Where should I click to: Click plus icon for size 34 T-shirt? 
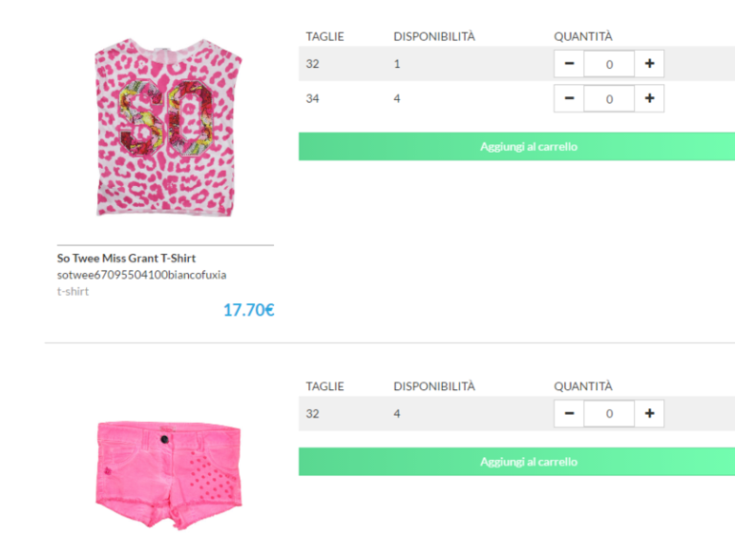tap(649, 98)
